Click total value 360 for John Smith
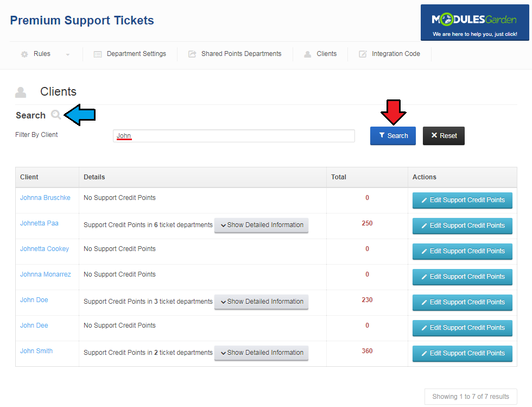 [367, 350]
